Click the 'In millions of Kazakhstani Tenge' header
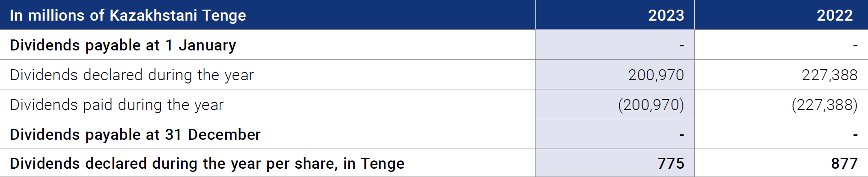 (128, 15)
